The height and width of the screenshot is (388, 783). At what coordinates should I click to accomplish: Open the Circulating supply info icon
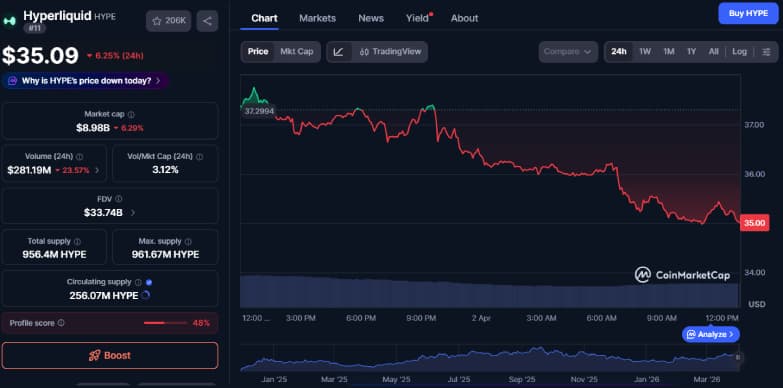click(x=138, y=282)
